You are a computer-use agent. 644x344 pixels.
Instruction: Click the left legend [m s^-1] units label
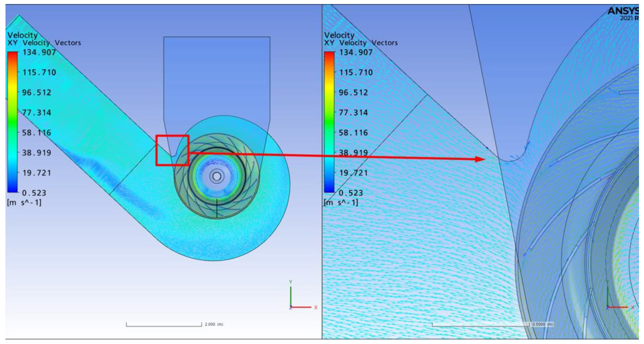click(24, 202)
